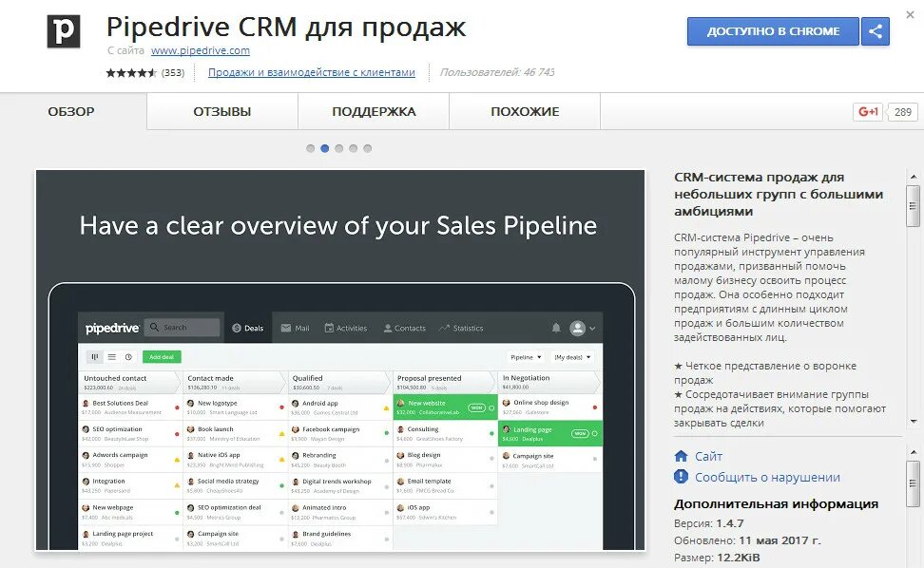Click the warning icon beside Сообщить о нарушении
Image resolution: width=924 pixels, height=568 pixels.
682,477
